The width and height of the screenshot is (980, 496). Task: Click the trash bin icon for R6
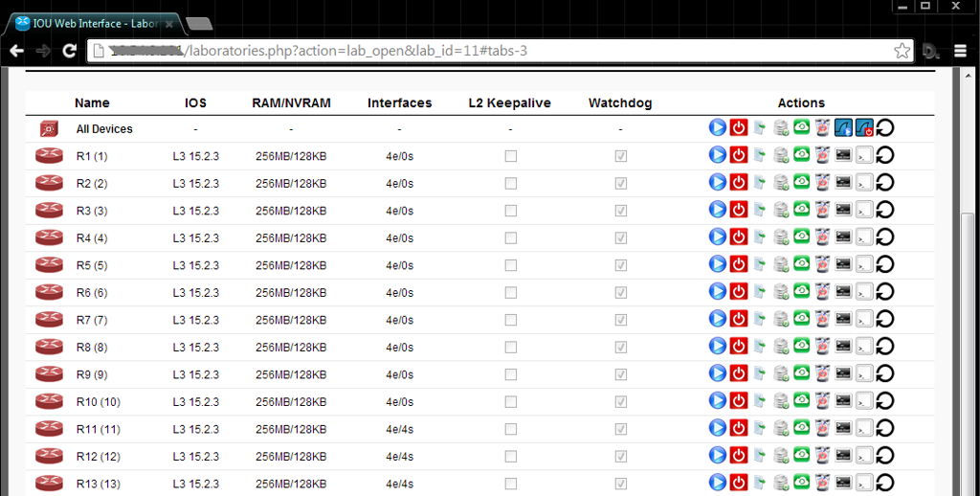(x=822, y=291)
